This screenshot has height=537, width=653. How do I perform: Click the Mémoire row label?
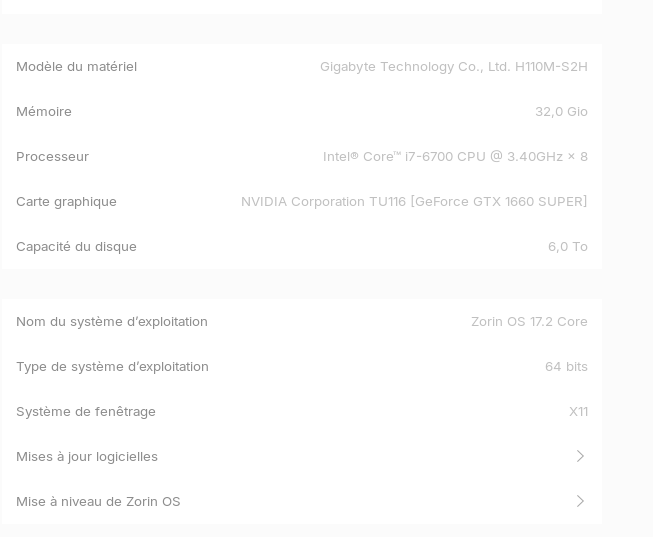(44, 111)
